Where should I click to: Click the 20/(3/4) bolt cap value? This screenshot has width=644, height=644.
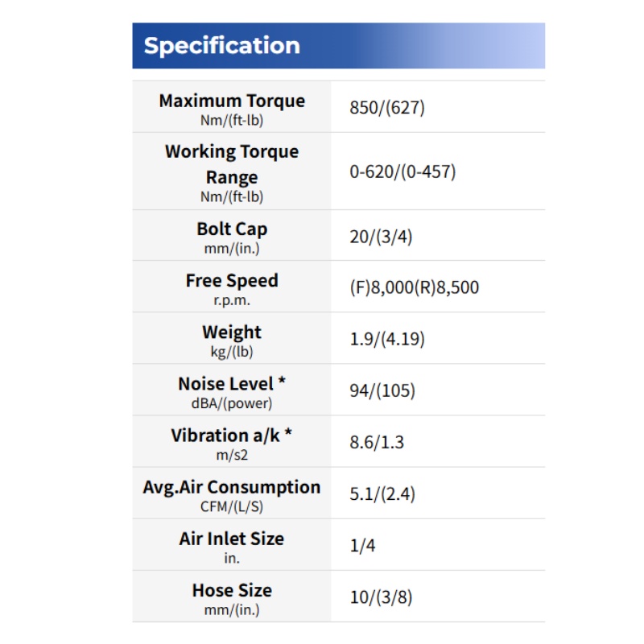pyautogui.click(x=381, y=237)
